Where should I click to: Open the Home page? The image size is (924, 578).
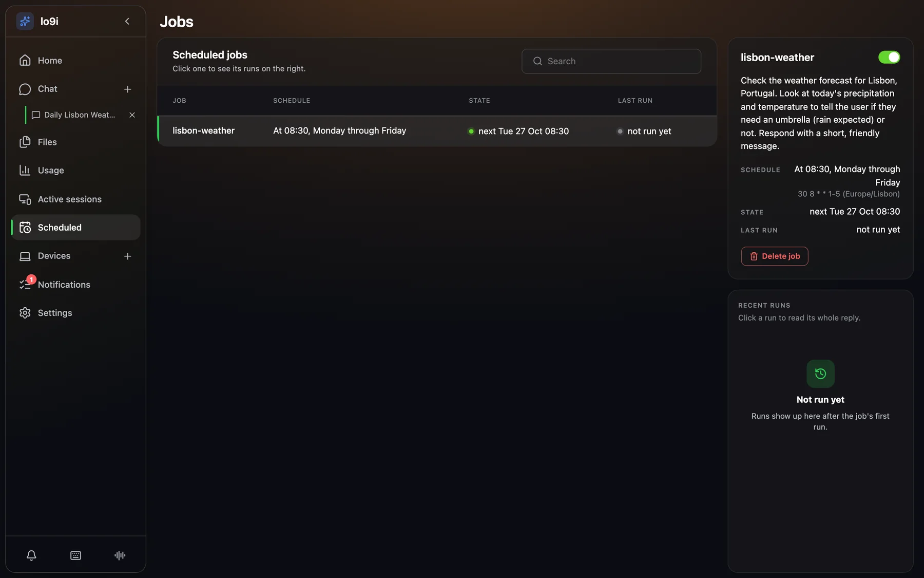pos(75,61)
